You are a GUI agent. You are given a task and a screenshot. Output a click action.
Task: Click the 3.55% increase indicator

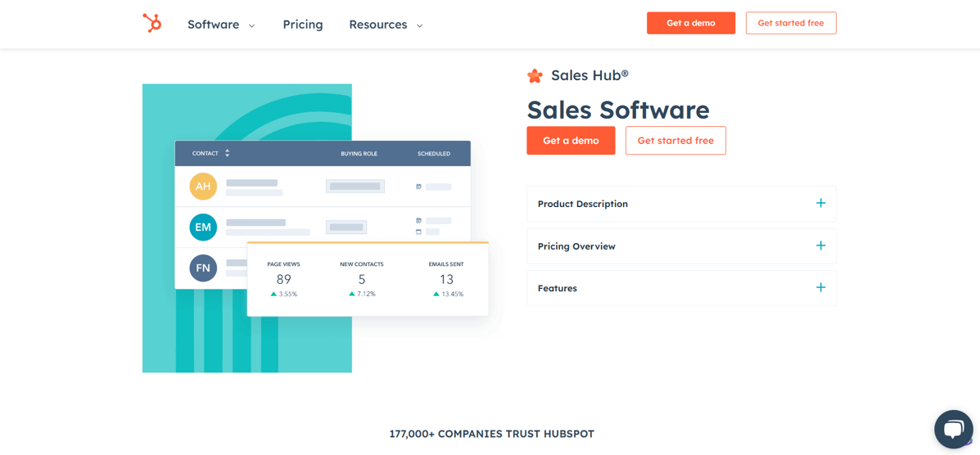(x=284, y=294)
